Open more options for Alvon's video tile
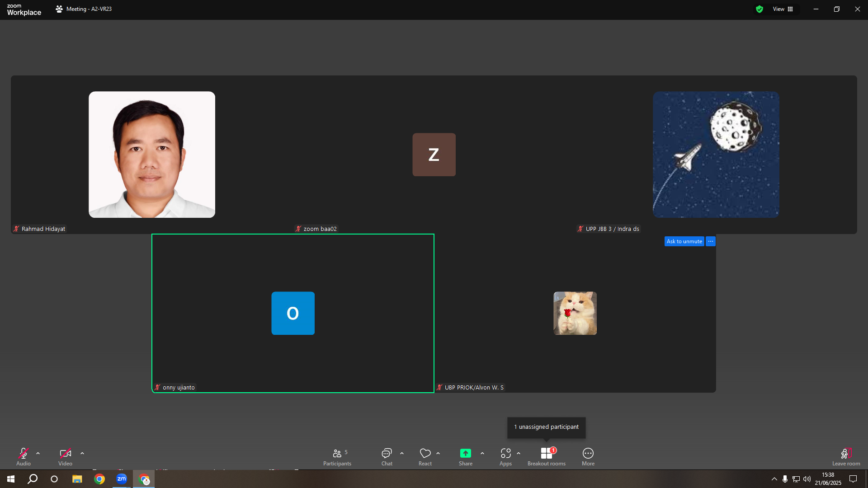Viewport: 868px width, 488px height. [711, 241]
